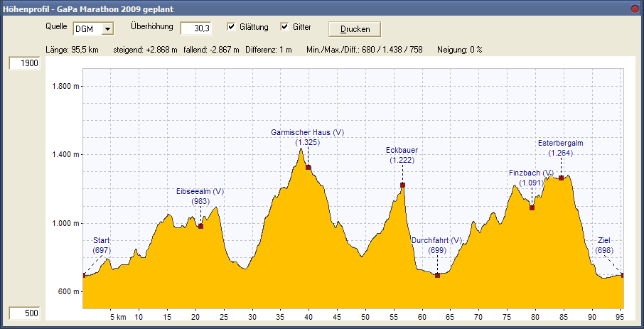Click the Neigung 0 % readout
The height and width of the screenshot is (329, 644).
pyautogui.click(x=459, y=50)
